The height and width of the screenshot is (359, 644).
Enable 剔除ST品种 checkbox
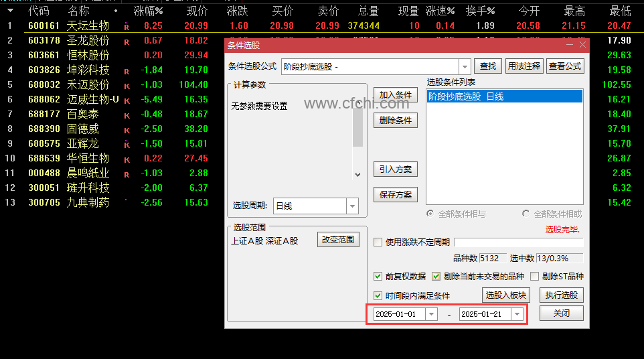click(534, 277)
